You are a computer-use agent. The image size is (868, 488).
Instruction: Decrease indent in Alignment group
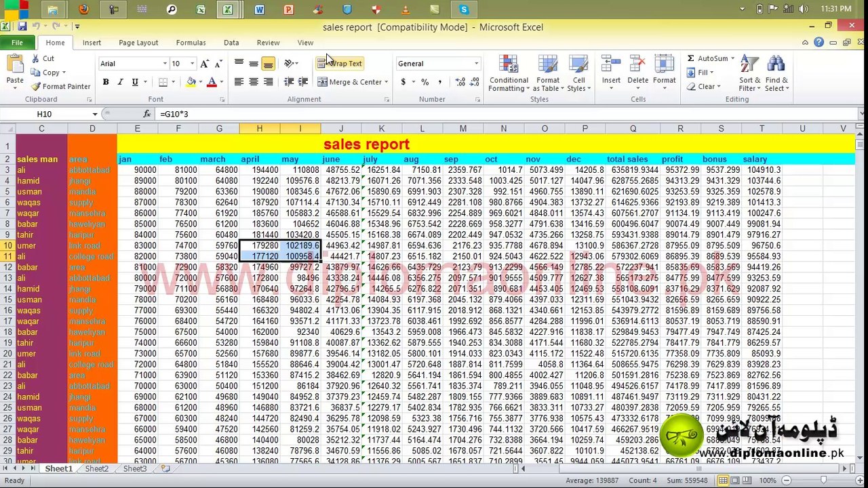pyautogui.click(x=289, y=82)
